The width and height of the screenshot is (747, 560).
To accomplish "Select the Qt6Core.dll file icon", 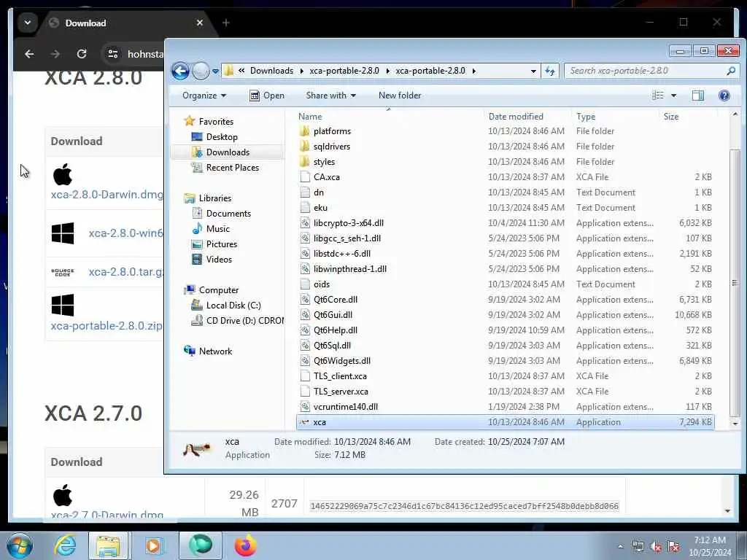I will [305, 300].
